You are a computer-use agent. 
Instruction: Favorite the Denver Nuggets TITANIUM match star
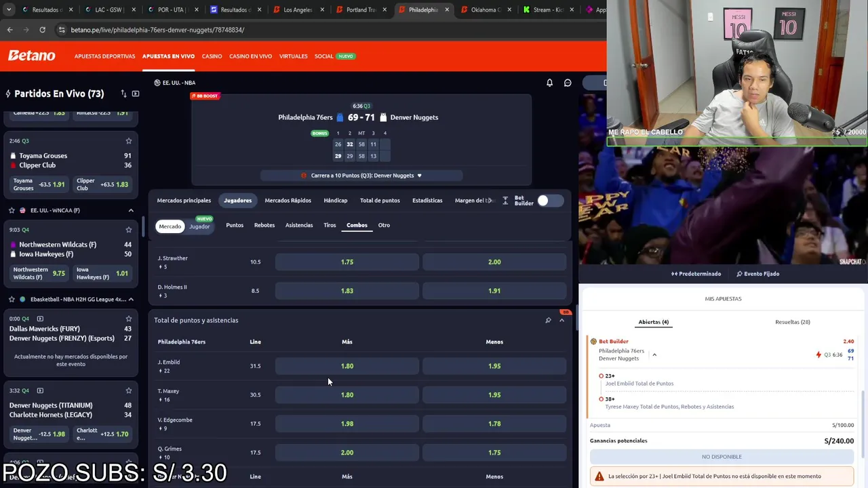[129, 390]
